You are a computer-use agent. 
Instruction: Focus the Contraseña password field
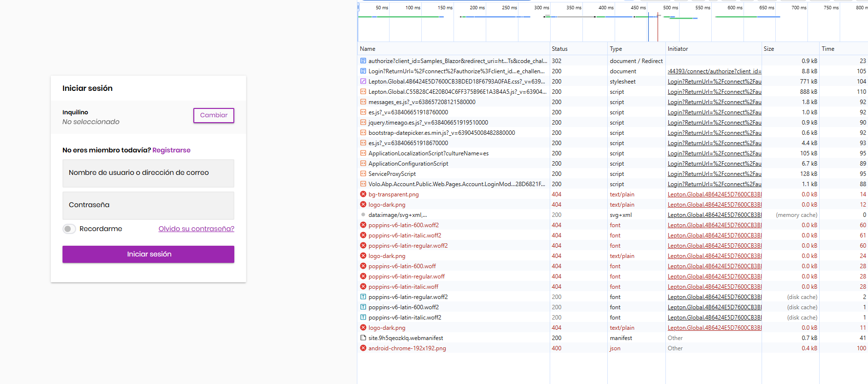(x=148, y=205)
